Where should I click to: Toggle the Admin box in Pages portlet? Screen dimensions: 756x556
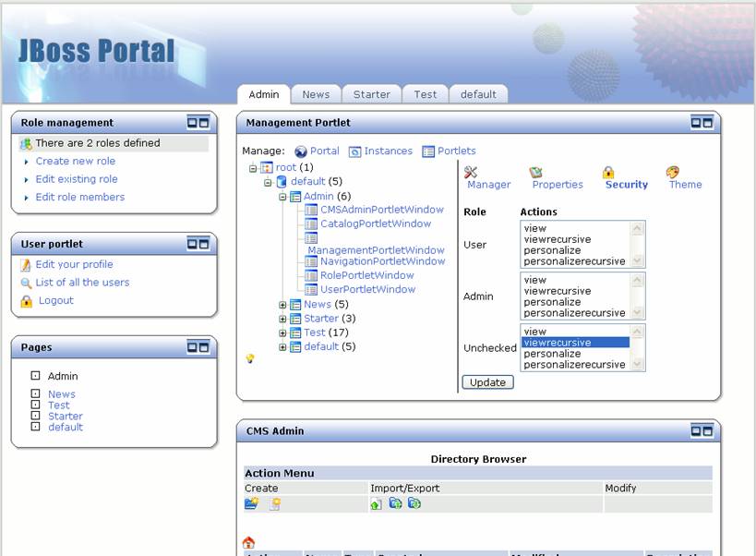click(x=35, y=375)
